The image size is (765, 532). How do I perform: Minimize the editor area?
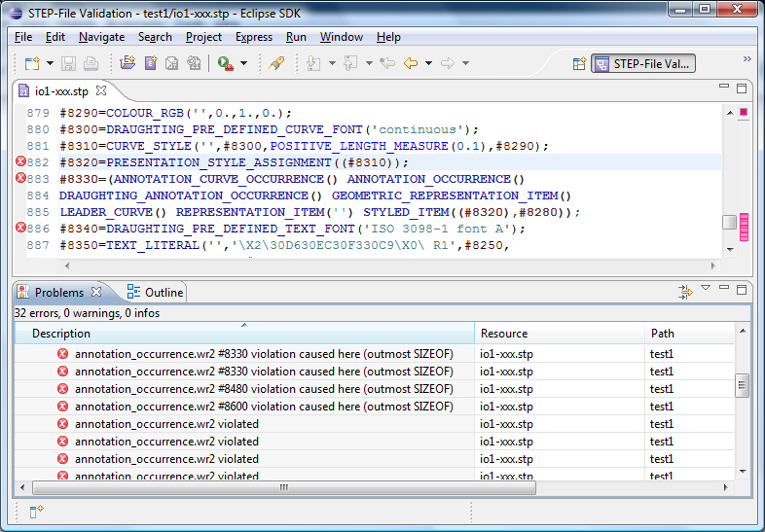[x=724, y=87]
